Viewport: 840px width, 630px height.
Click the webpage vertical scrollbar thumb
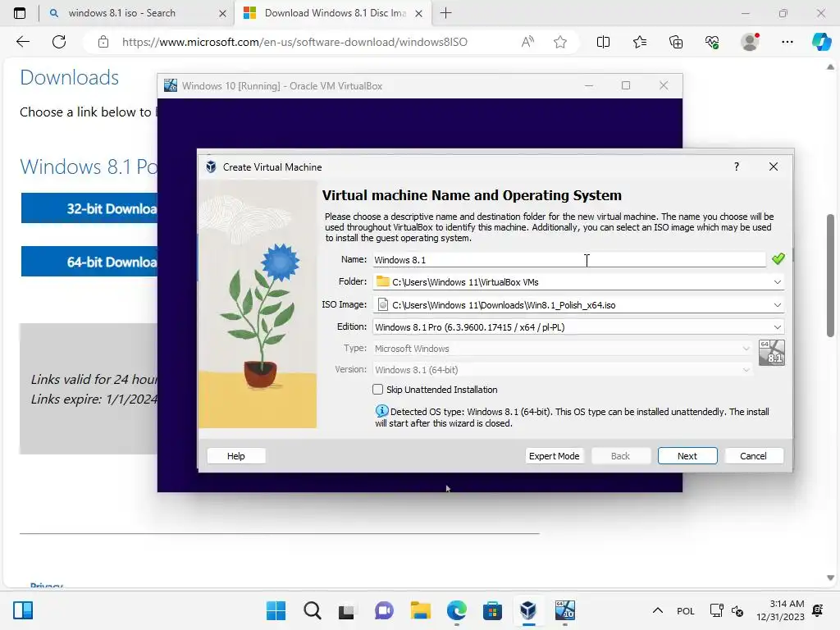click(830, 276)
